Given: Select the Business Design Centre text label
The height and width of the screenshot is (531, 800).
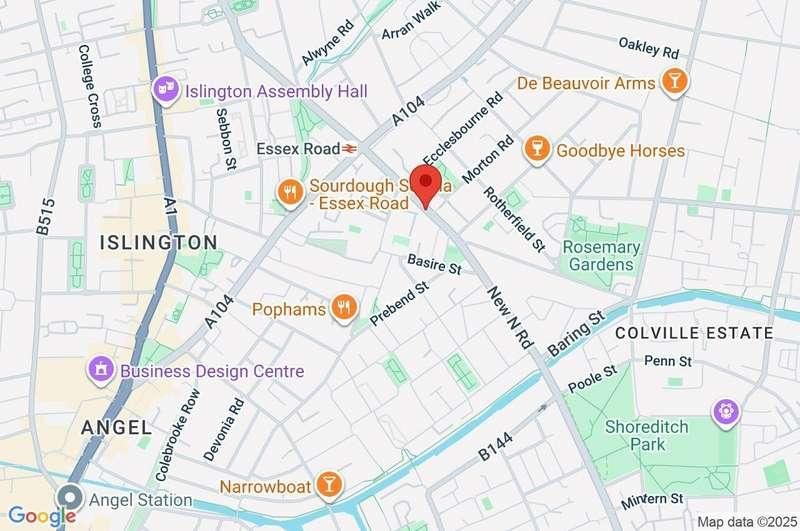Looking at the screenshot, I should coord(212,371).
